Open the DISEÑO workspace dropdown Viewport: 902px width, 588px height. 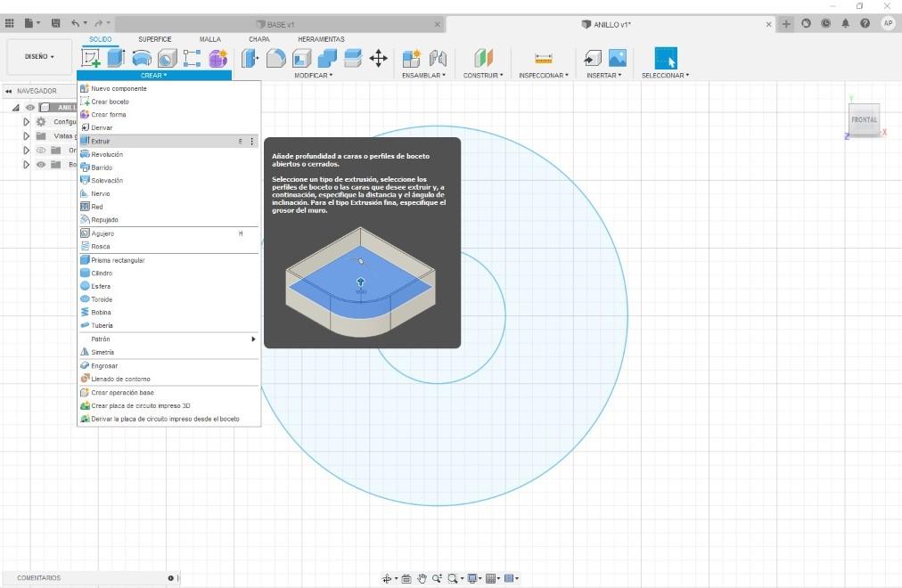click(39, 56)
